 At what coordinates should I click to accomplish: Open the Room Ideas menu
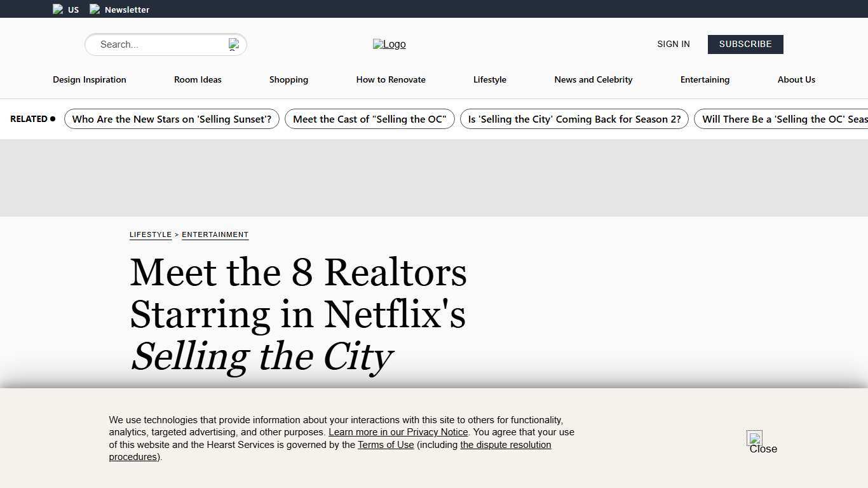198,79
